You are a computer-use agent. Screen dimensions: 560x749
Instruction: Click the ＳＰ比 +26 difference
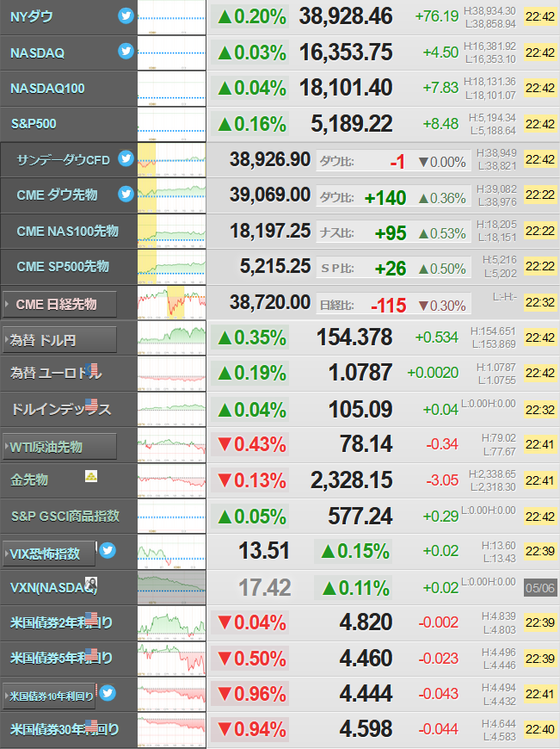(x=391, y=269)
